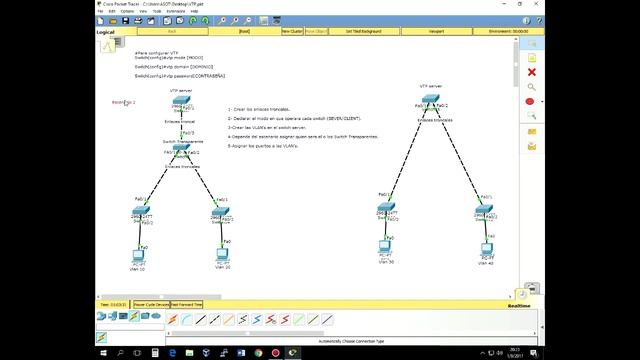640x360 pixels.
Task: Pick the orange Fiber cable
Action: point(229,319)
